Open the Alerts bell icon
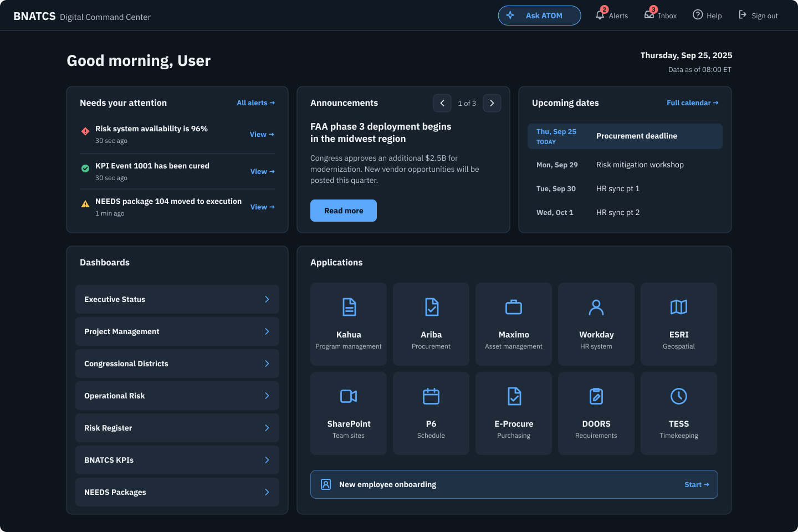This screenshot has height=532, width=798. coord(600,16)
